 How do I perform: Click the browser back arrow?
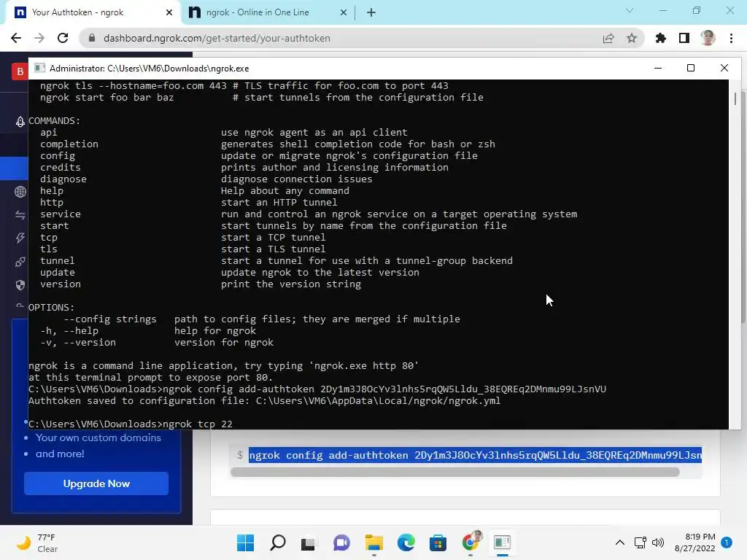[x=16, y=38]
